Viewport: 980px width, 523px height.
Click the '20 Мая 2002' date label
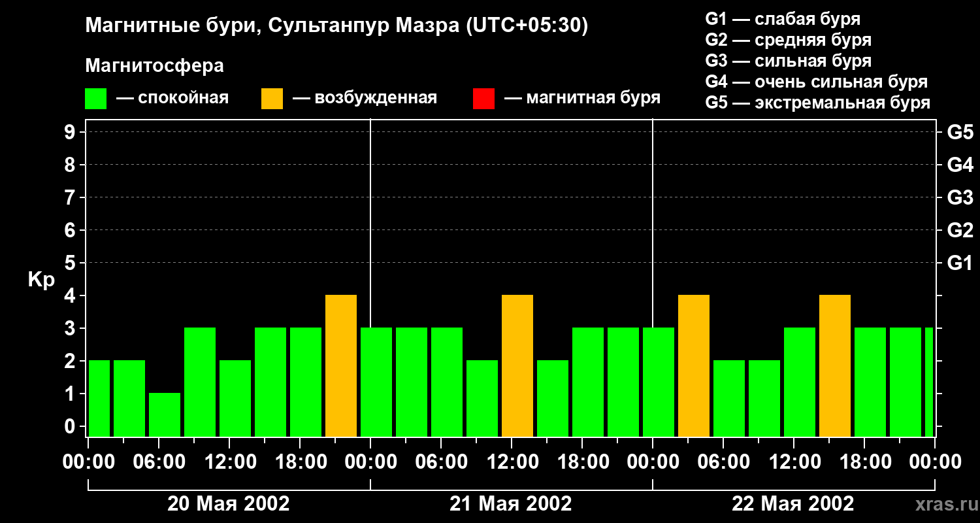[229, 504]
